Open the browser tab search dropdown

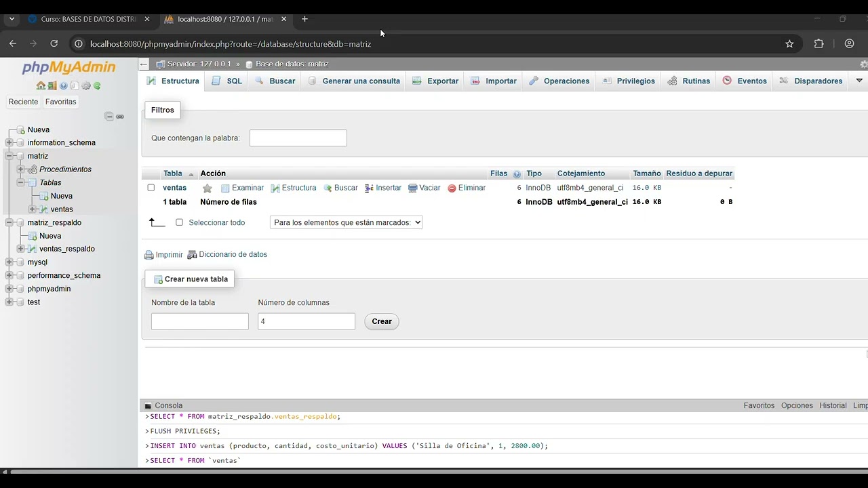point(12,19)
